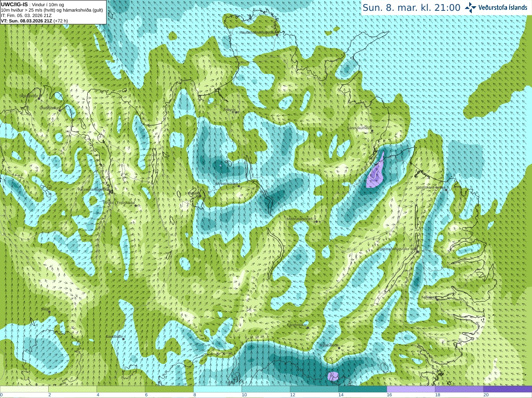
Task: Click the Kárahnjúkar station label
Action: coord(297,325)
